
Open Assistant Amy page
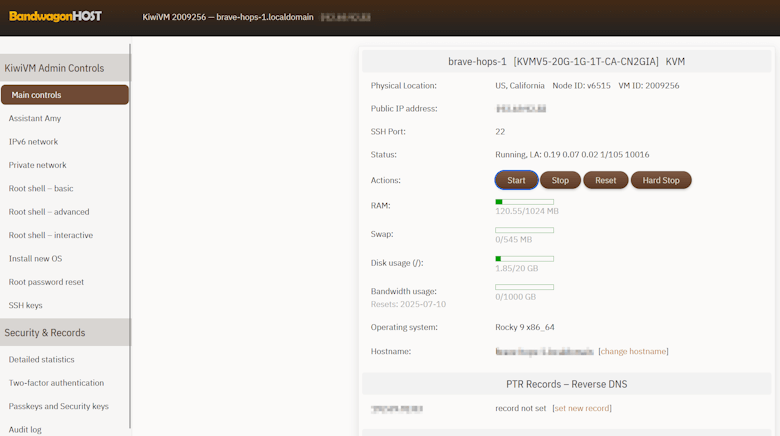tap(35, 118)
